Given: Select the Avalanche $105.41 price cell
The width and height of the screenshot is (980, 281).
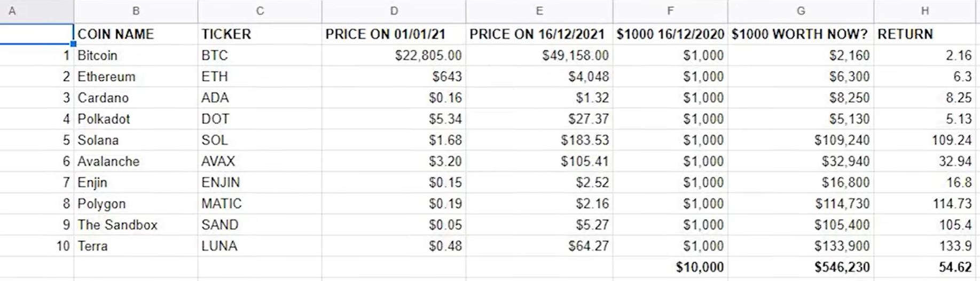Looking at the screenshot, I should [x=539, y=161].
